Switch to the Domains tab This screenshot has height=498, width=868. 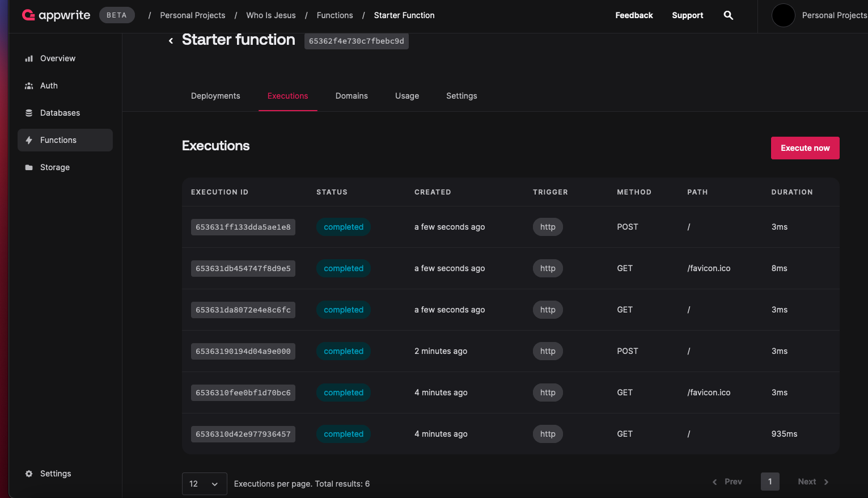tap(352, 96)
